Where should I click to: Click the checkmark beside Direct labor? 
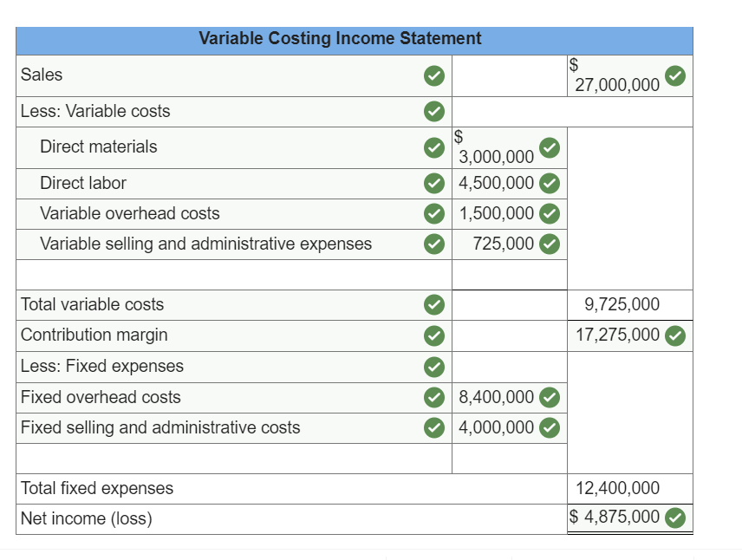[434, 183]
